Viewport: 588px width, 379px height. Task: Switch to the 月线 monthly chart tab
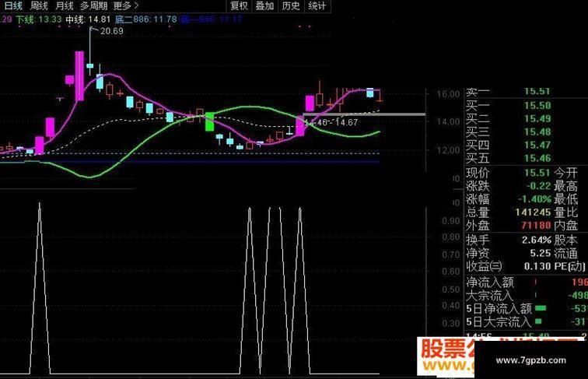click(64, 6)
